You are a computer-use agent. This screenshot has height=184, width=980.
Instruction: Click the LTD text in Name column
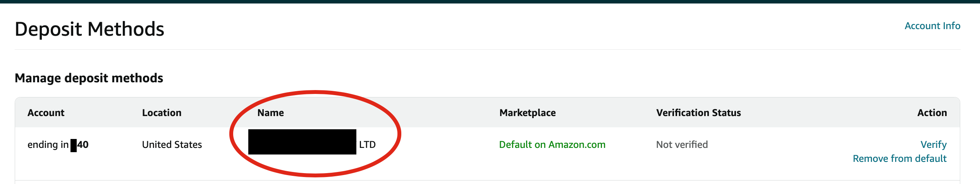[x=367, y=145]
